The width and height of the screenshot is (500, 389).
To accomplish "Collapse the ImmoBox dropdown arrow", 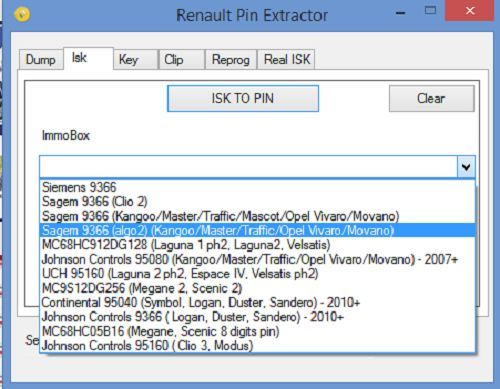I will tap(466, 166).
